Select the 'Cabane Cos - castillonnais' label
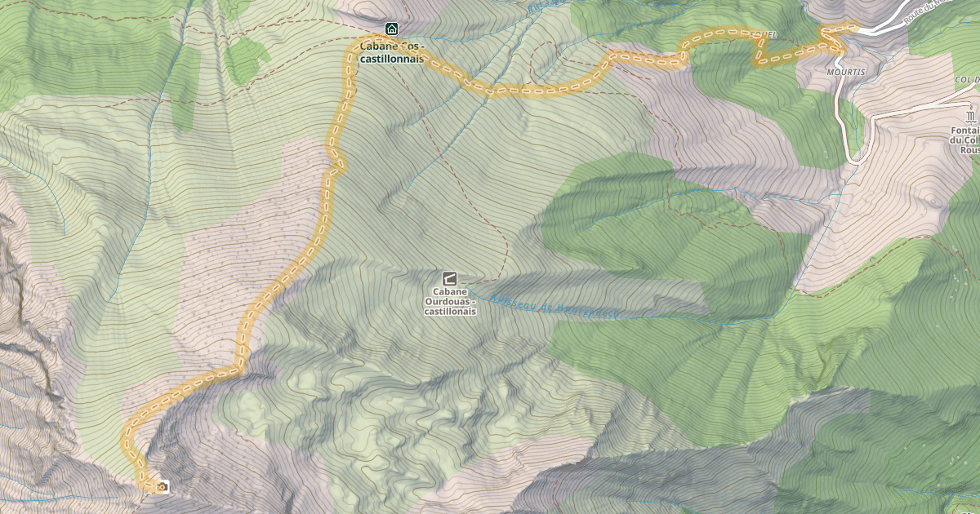The image size is (980, 514). point(392,53)
